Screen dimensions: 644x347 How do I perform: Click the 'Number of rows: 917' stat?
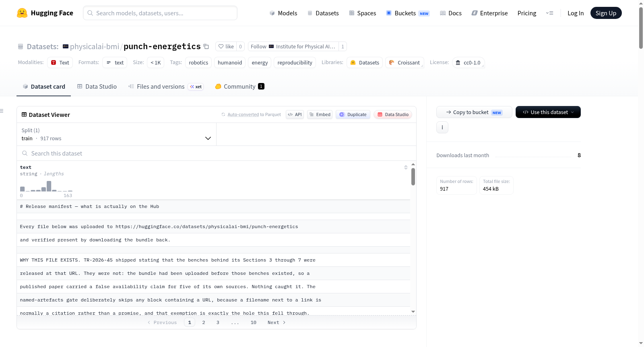tap(457, 185)
